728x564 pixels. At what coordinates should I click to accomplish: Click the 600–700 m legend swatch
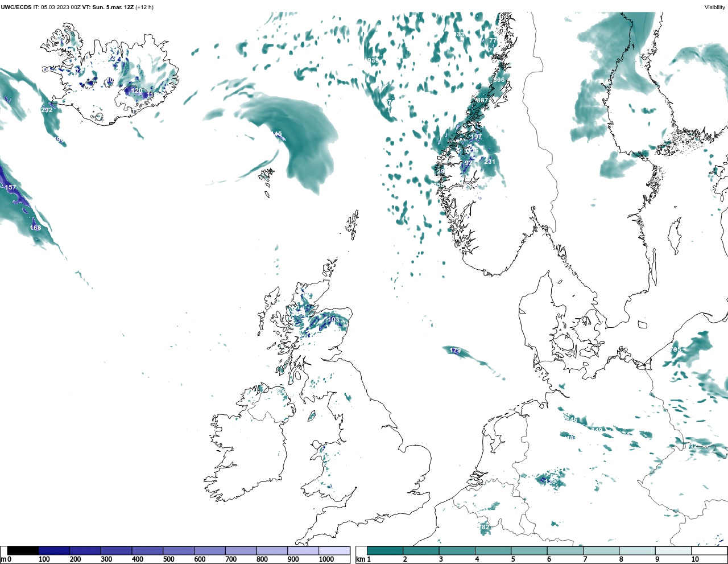pos(210,551)
